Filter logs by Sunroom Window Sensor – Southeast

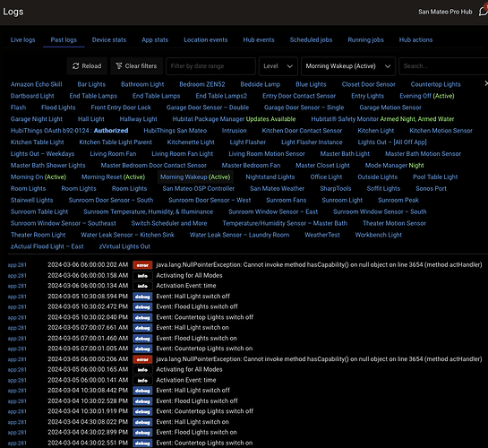point(64,223)
